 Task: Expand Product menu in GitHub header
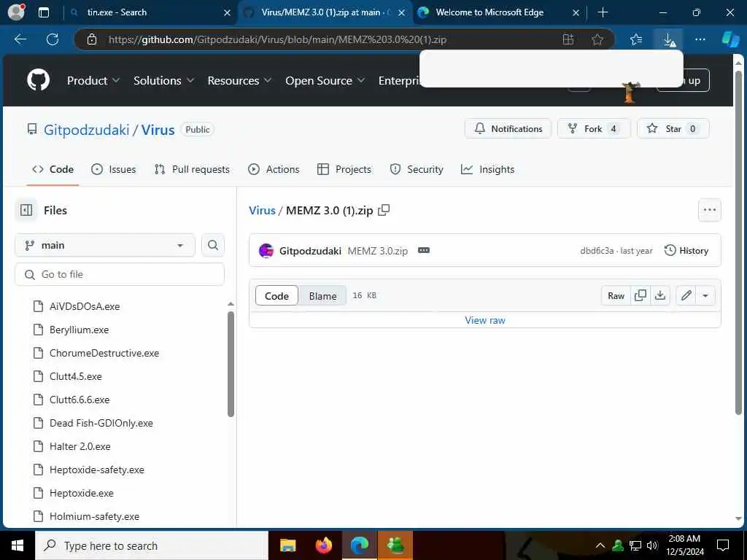click(93, 80)
